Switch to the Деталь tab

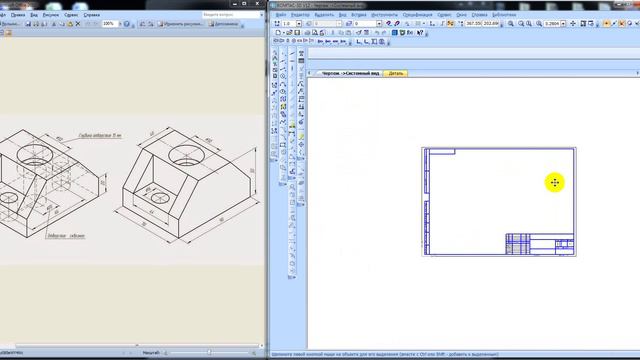(396, 73)
